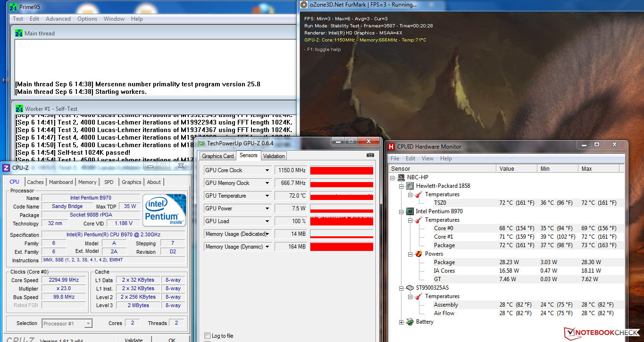Image resolution: width=644 pixels, height=342 pixels.
Task: Click the GPU Load red graph
Action: tap(342, 221)
